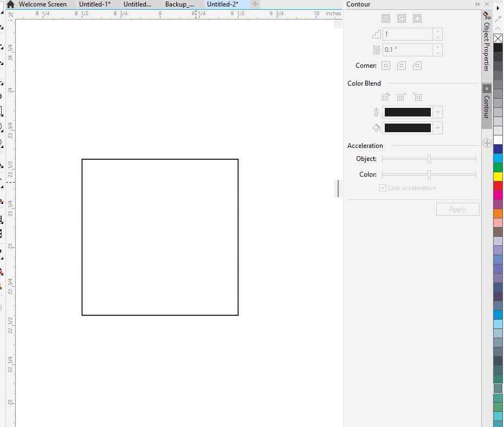Select the To Center contour icon
This screenshot has height=427, width=504.
click(385, 18)
